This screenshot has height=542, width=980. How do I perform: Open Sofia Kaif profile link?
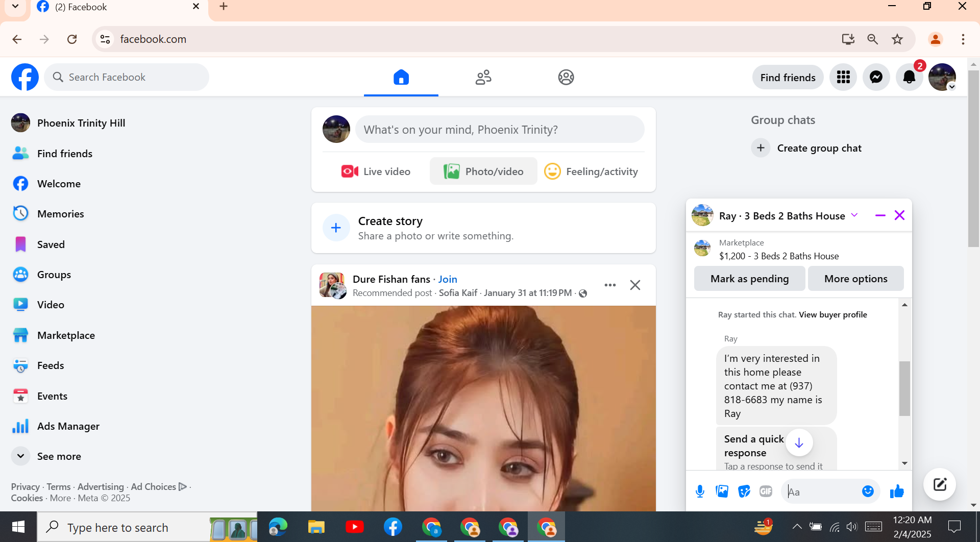(458, 293)
